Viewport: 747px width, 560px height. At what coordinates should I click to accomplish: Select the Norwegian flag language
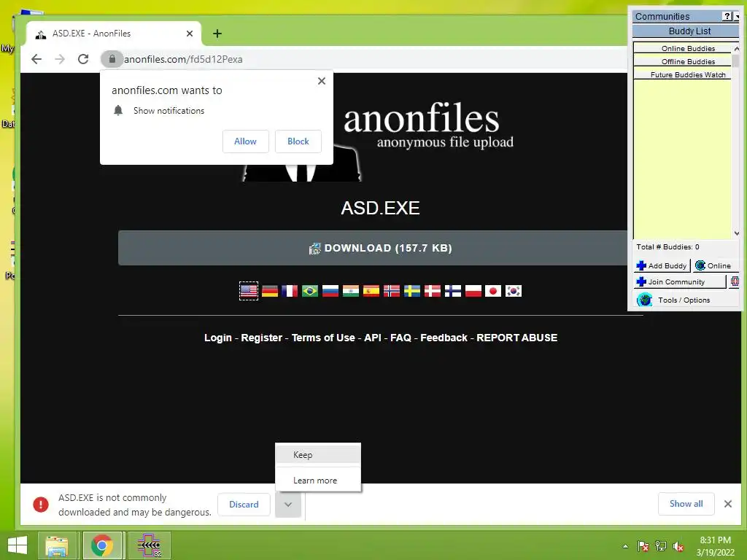(392, 290)
